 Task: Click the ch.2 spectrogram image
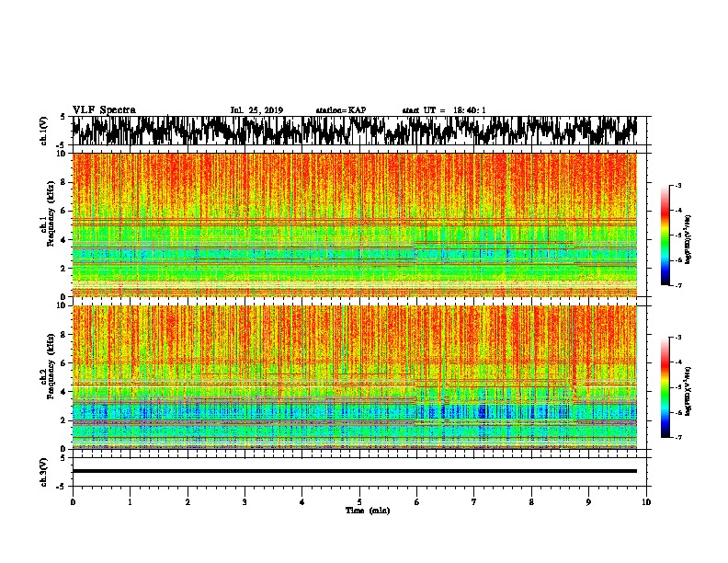tap(354, 377)
